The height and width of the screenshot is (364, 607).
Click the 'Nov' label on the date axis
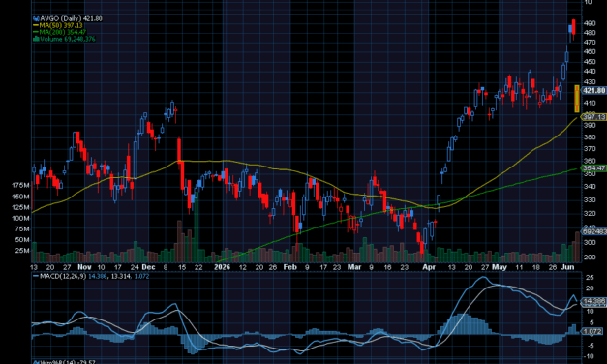pos(84,267)
